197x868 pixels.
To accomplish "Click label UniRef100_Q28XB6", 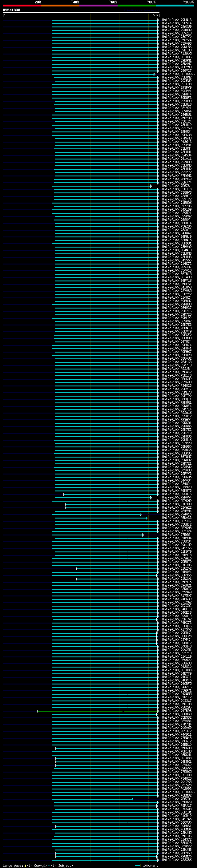I will pyautogui.click(x=177, y=860).
